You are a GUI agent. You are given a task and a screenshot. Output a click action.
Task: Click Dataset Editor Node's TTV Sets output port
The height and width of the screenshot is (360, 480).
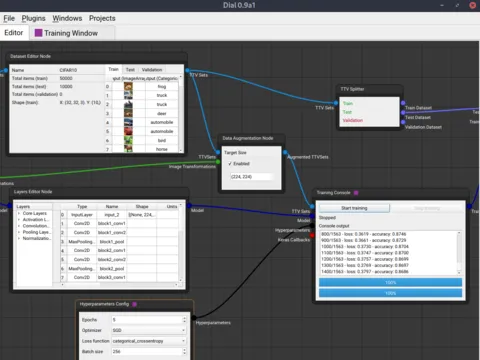click(187, 70)
